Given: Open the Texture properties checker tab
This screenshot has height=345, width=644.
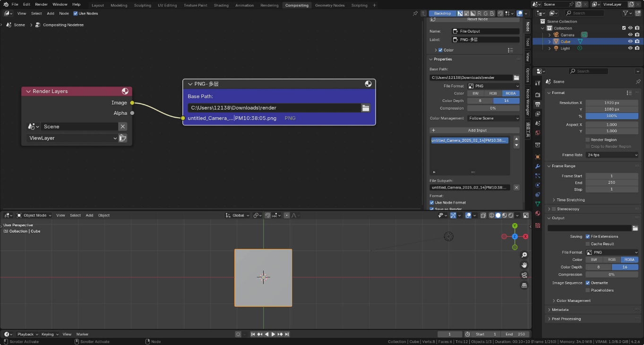Looking at the screenshot, I should (538, 225).
